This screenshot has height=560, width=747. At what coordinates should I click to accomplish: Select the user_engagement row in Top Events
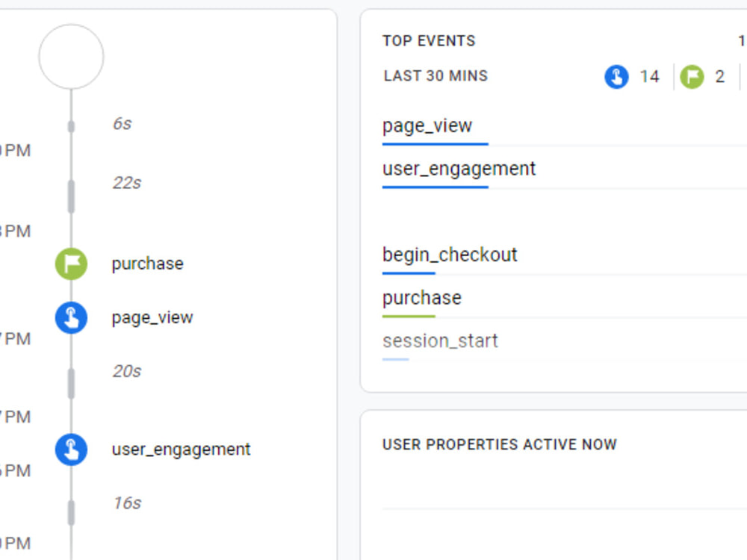pyautogui.click(x=459, y=168)
